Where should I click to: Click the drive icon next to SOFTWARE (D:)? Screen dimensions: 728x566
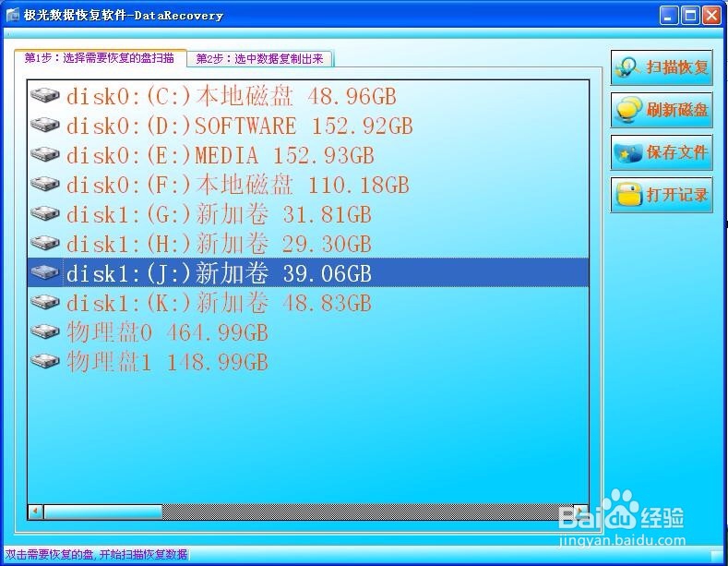pyautogui.click(x=45, y=125)
